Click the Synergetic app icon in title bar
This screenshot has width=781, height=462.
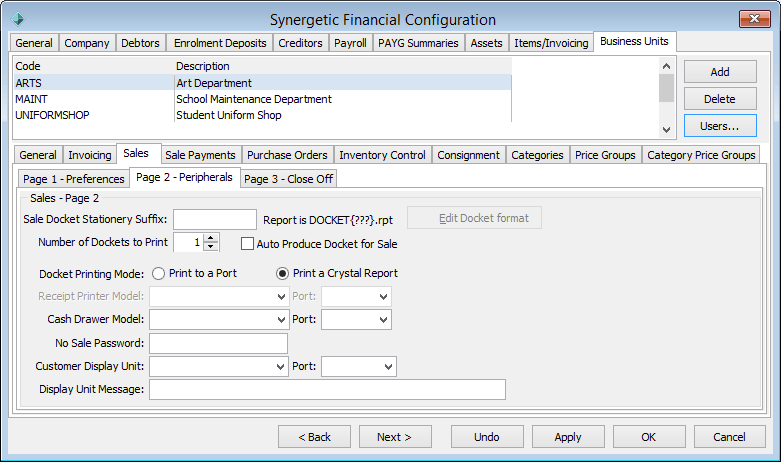(18, 19)
